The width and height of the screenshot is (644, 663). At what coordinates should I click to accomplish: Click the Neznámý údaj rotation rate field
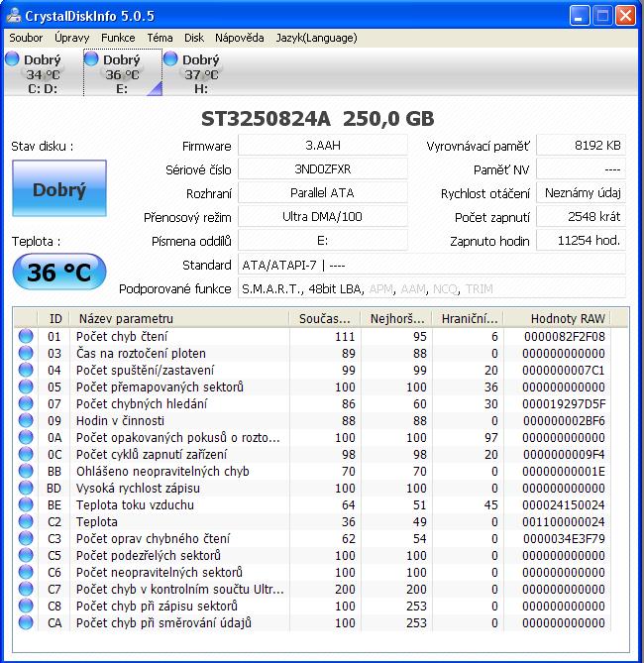(x=581, y=193)
